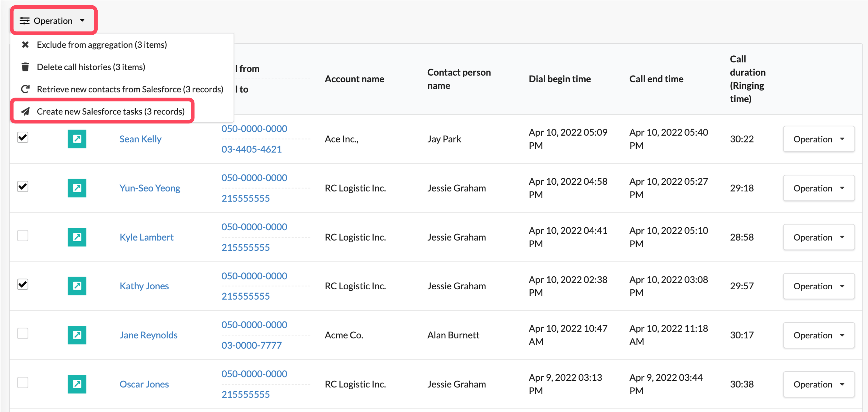This screenshot has width=868, height=412.
Task: Click the Acme Co. account cell
Action: coord(344,336)
